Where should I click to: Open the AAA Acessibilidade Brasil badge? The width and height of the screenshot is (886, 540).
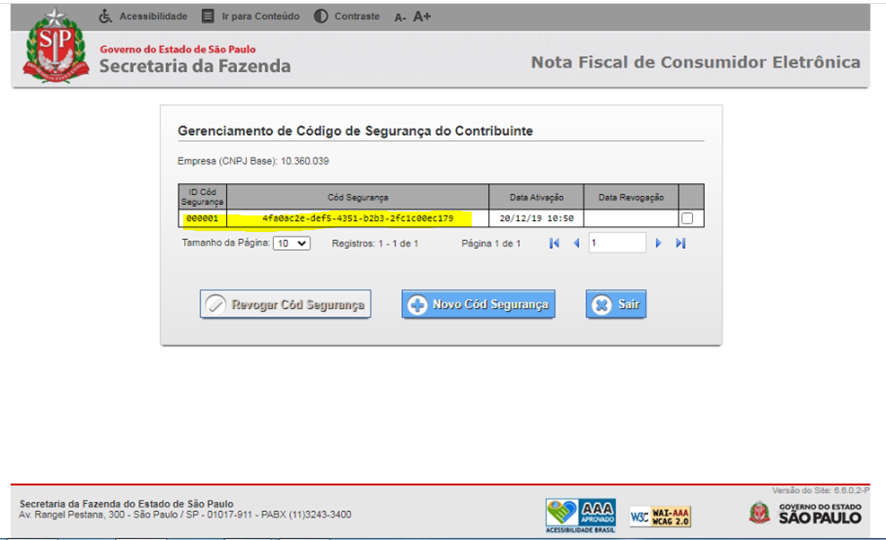coord(580,514)
